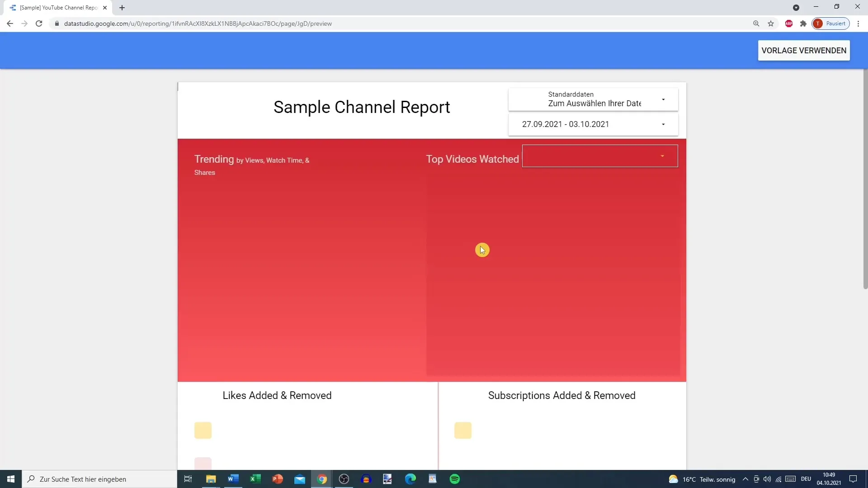This screenshot has width=868, height=488.
Task: Click the Top Videos Watched label
Action: pyautogui.click(x=472, y=159)
